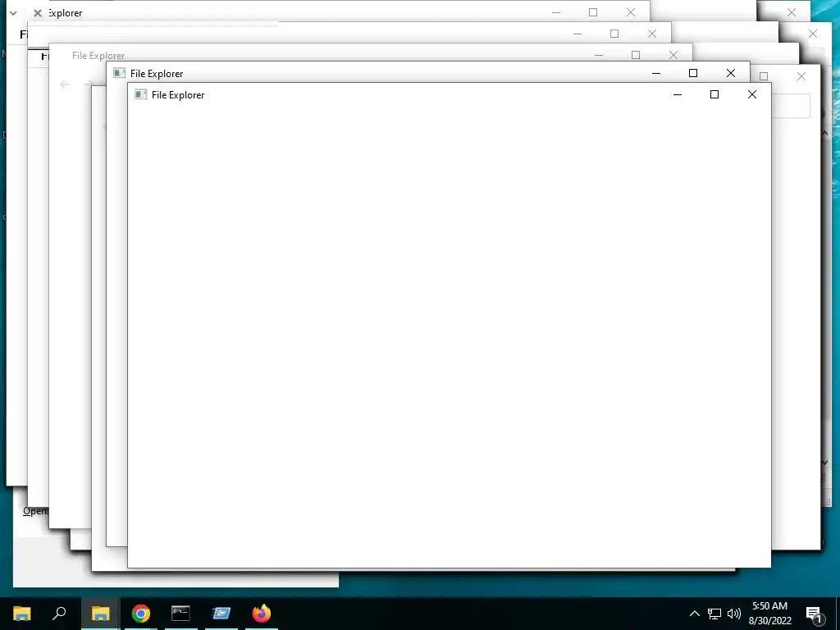
Task: Open the folder icon left of the search magnifier
Action: click(22, 614)
